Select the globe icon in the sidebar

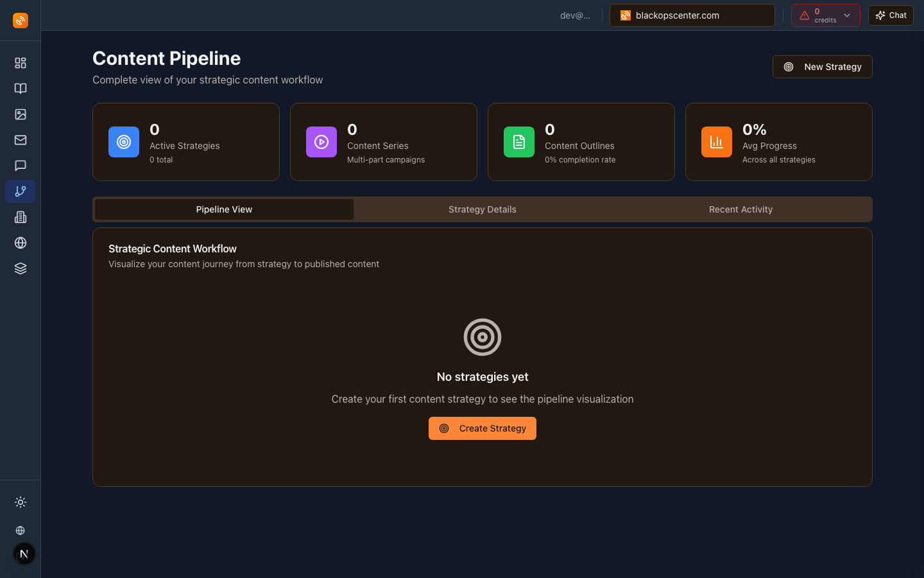click(x=20, y=243)
